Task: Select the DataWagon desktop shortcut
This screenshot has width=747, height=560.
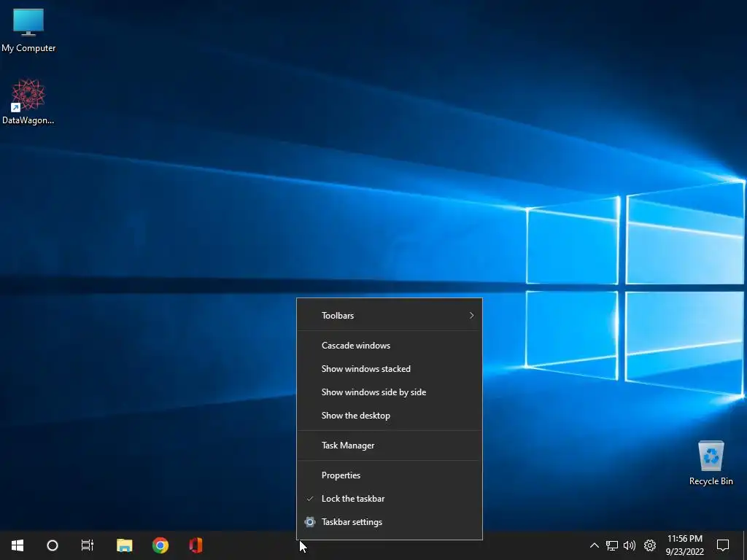Action: coord(28,102)
